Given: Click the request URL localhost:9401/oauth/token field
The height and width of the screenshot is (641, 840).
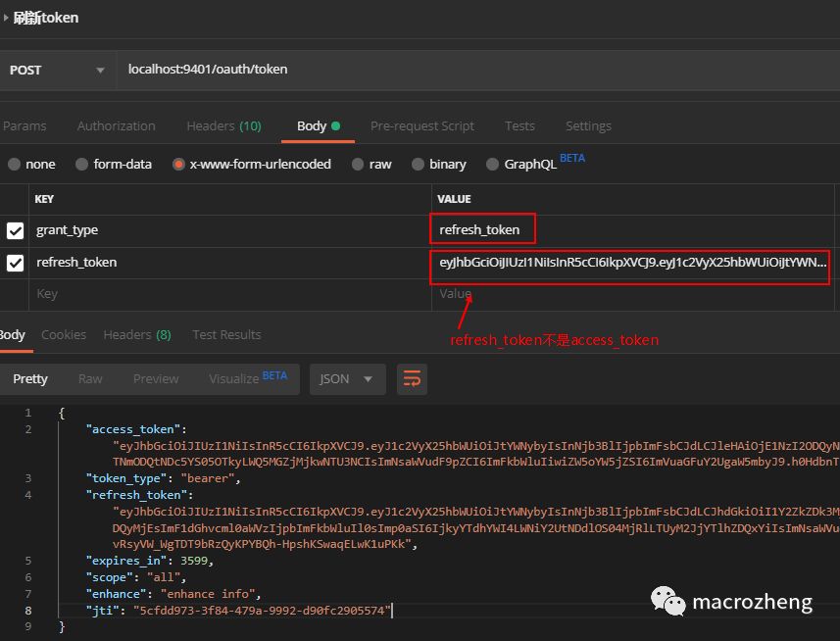Looking at the screenshot, I should (478, 71).
